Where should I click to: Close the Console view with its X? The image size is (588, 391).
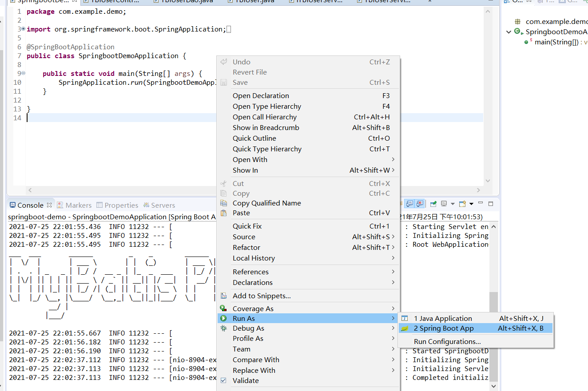(49, 205)
